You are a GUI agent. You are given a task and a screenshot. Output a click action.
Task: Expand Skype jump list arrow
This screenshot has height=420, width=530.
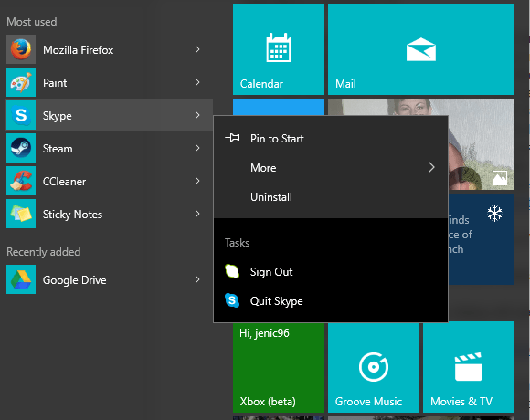click(x=197, y=115)
